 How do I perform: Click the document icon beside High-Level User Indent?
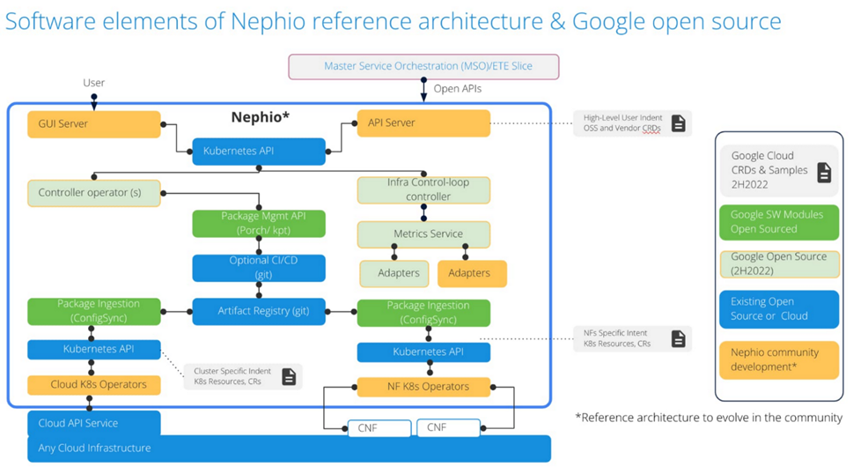pyautogui.click(x=678, y=123)
